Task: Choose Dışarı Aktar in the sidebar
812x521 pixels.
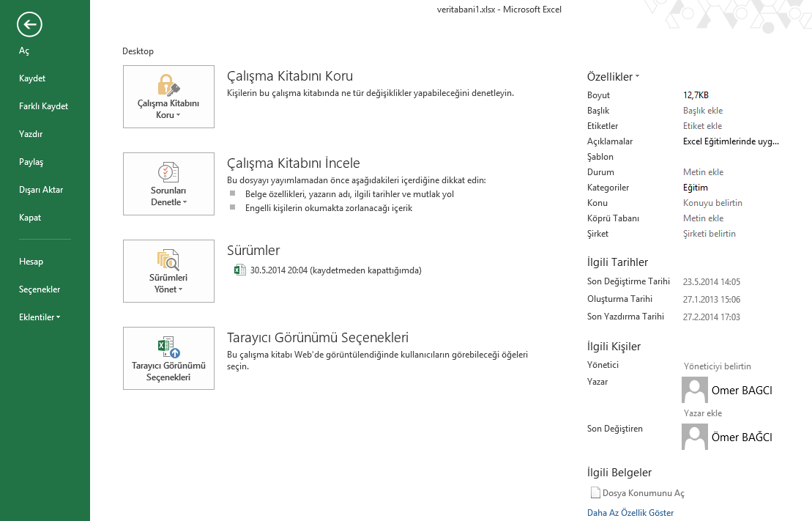Action: (41, 190)
